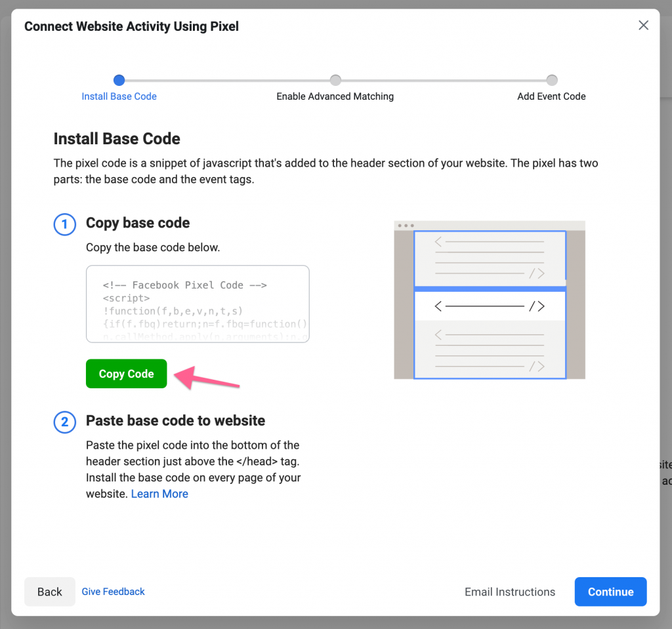
Task: Click the blue Install Base Code step dot
Action: (x=119, y=80)
